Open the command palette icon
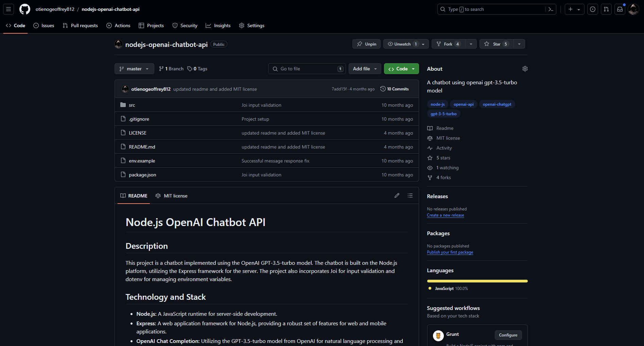Image resolution: width=644 pixels, height=346 pixels. 551,9
